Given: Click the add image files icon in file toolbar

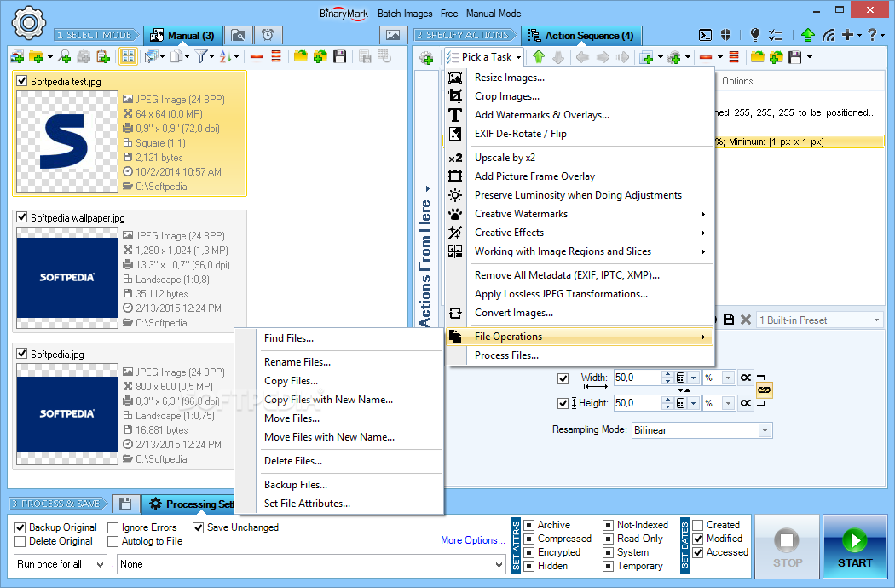Looking at the screenshot, I should coord(17,56).
